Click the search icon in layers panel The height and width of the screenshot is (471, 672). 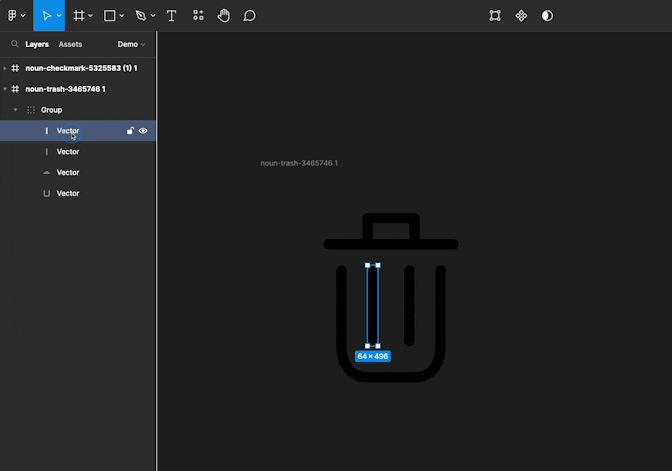coord(14,45)
